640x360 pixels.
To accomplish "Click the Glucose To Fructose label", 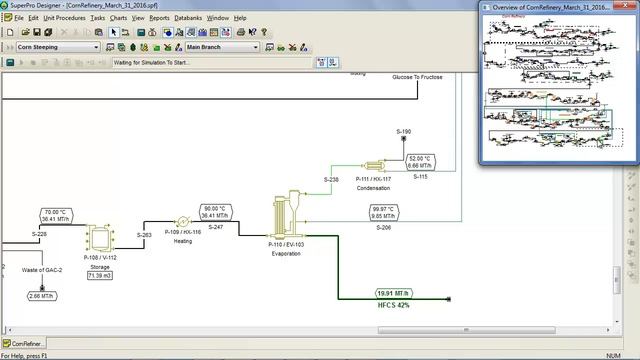I will 417,77.
